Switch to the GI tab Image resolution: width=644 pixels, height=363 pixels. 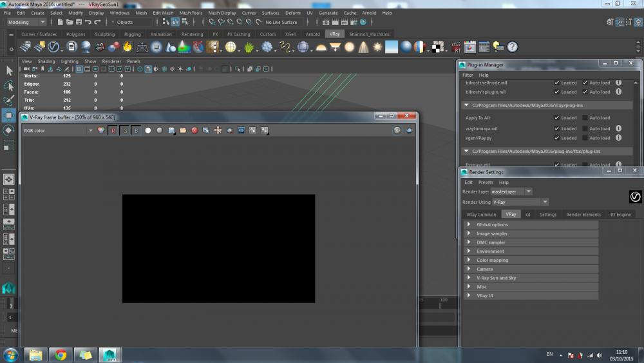point(527,215)
